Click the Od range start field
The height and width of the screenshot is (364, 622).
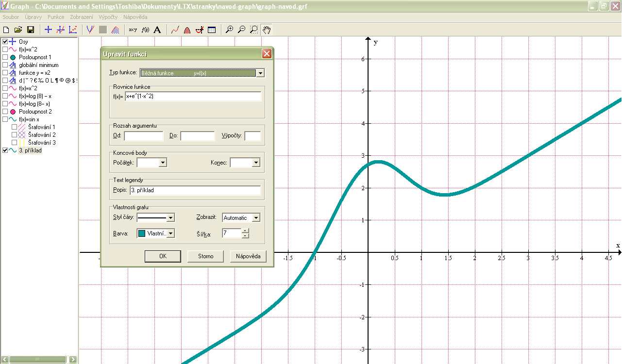[144, 136]
